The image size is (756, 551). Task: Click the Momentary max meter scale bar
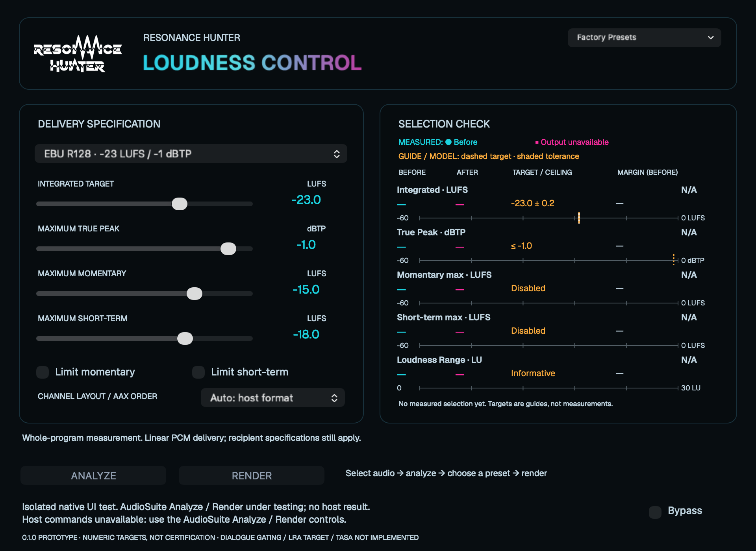(x=549, y=303)
